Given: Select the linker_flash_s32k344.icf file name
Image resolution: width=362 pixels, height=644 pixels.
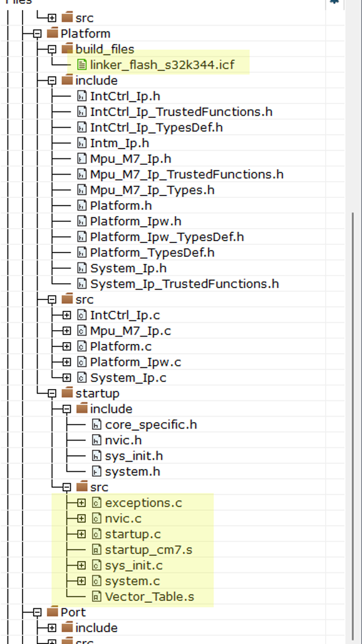Looking at the screenshot, I should 163,65.
